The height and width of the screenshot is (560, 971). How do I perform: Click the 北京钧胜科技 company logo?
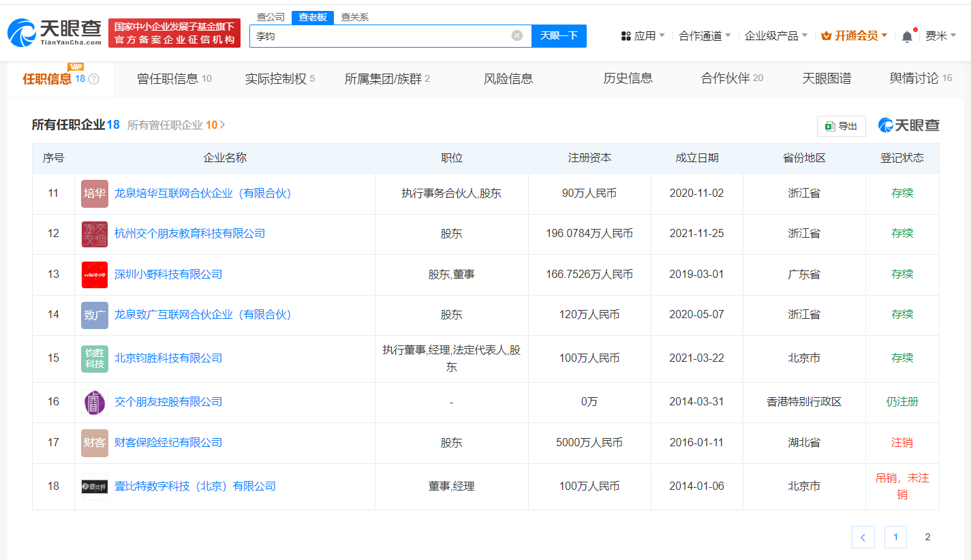pos(94,358)
